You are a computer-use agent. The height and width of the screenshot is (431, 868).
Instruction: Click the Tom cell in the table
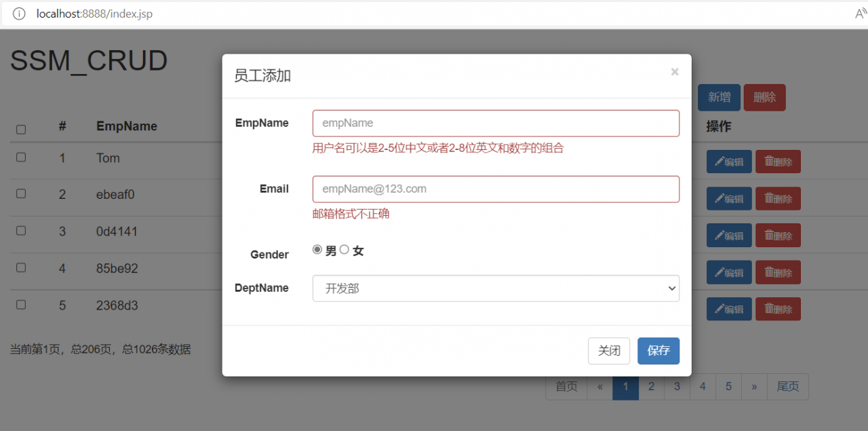(x=108, y=158)
